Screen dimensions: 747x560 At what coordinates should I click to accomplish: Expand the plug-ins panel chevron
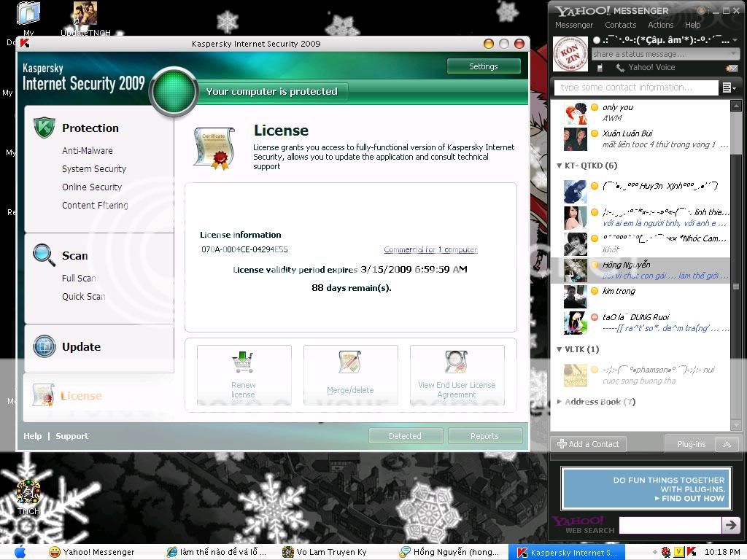pos(727,444)
